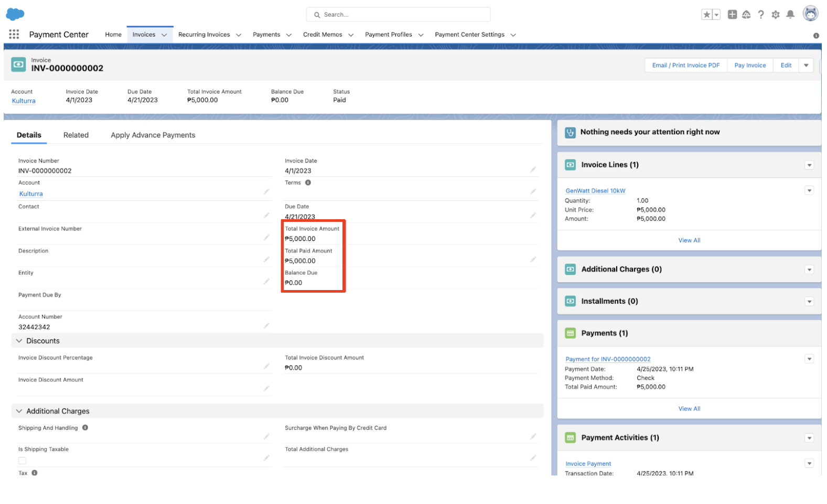Open the Kulturra account link in header

click(x=24, y=101)
